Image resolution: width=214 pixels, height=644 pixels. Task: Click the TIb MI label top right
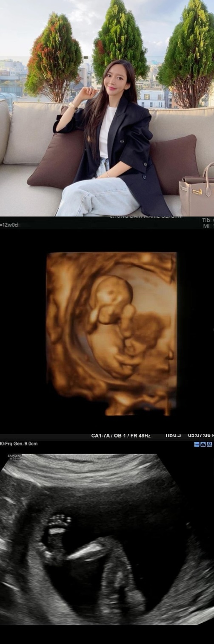point(207,223)
